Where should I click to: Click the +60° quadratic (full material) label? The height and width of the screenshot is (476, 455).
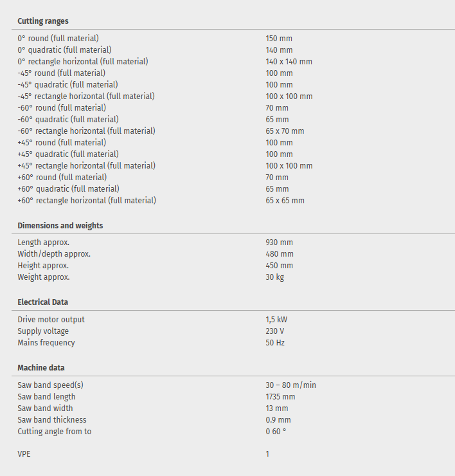click(68, 189)
